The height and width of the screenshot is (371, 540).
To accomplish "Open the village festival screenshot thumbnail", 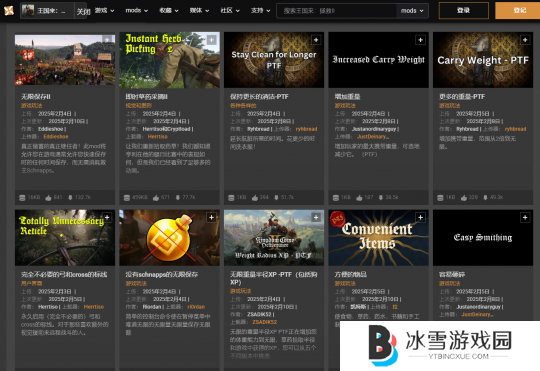I will click(65, 60).
